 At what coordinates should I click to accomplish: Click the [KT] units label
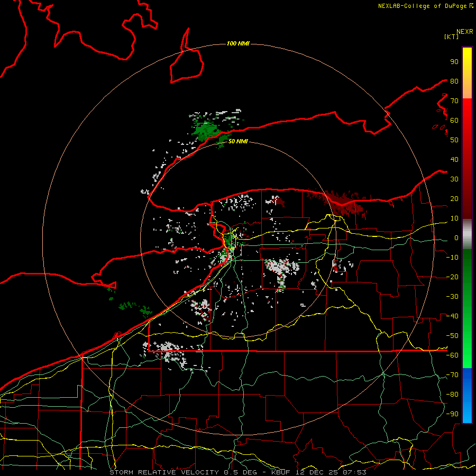451,36
